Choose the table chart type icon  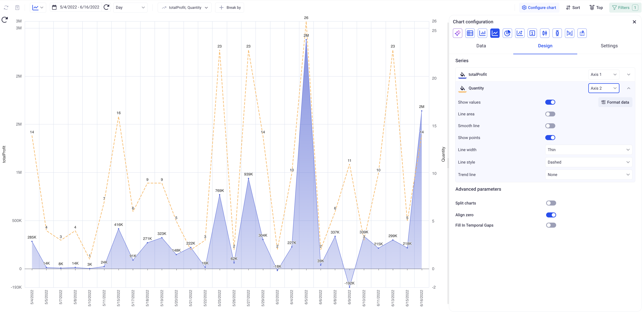470,33
